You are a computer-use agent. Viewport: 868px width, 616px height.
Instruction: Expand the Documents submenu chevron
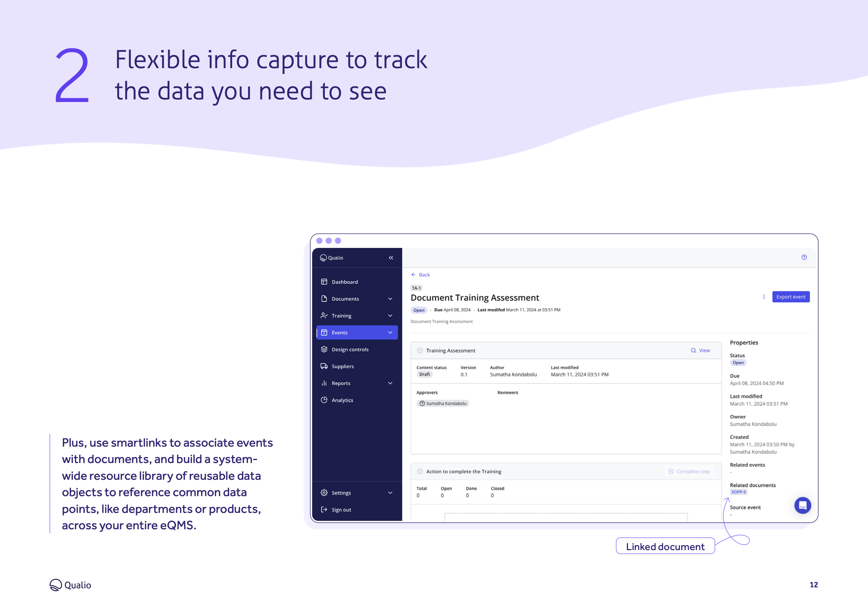(x=390, y=299)
